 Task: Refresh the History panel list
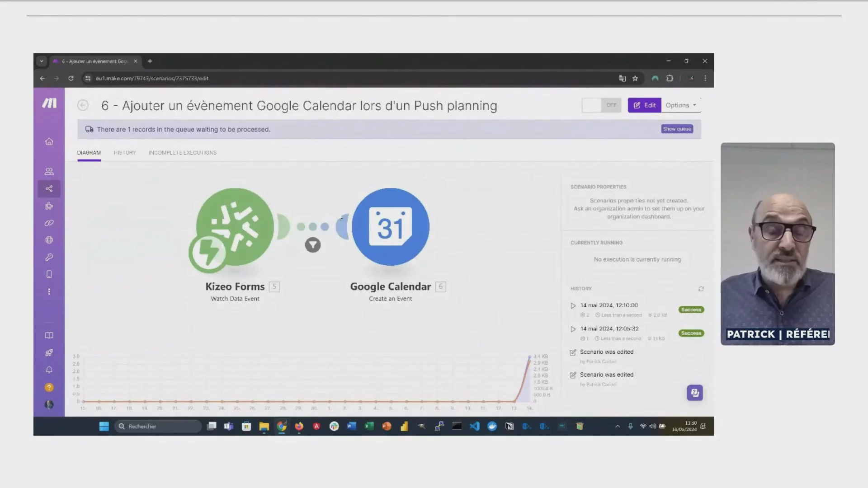(701, 289)
